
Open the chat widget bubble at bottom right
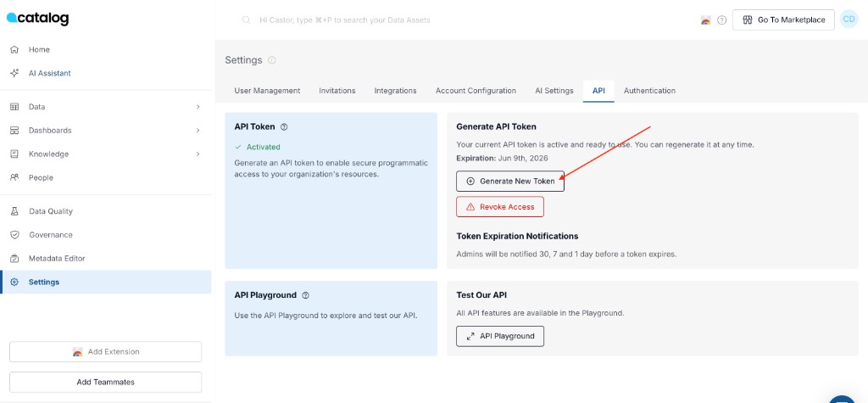843,400
